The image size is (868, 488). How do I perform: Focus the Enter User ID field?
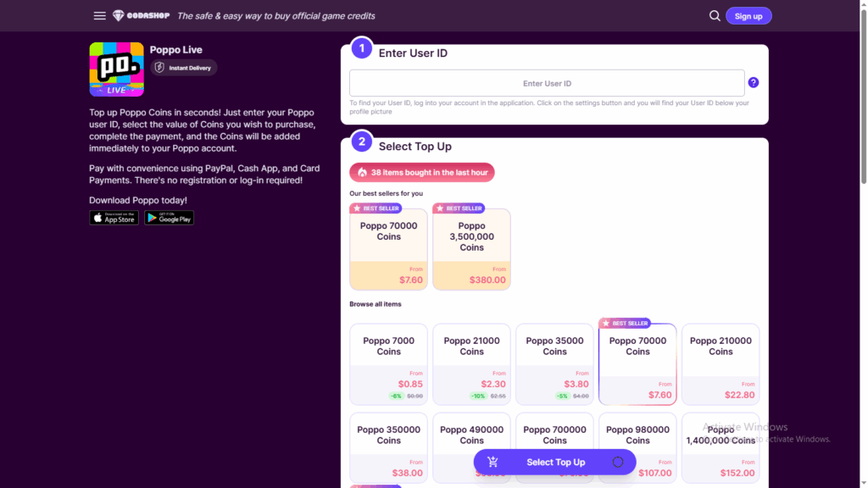547,83
